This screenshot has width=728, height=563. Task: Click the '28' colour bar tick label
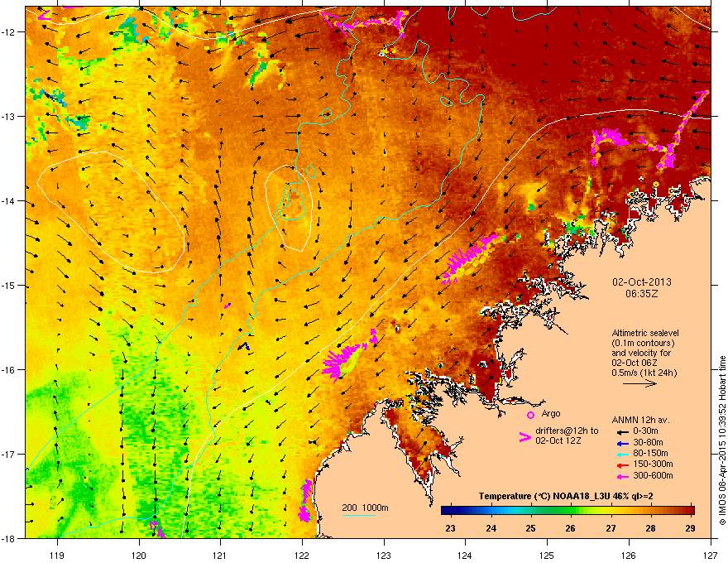coord(651,528)
